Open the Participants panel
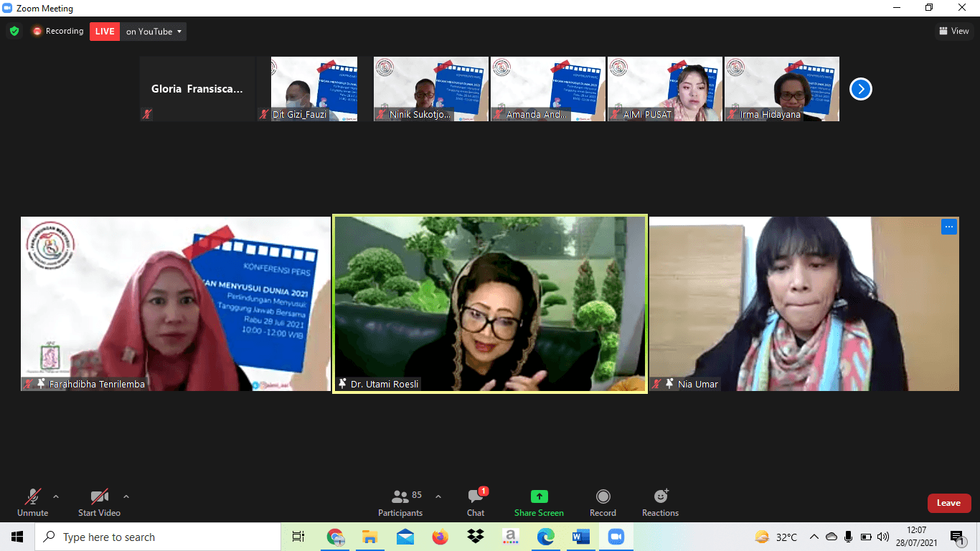980x551 pixels. (x=400, y=503)
